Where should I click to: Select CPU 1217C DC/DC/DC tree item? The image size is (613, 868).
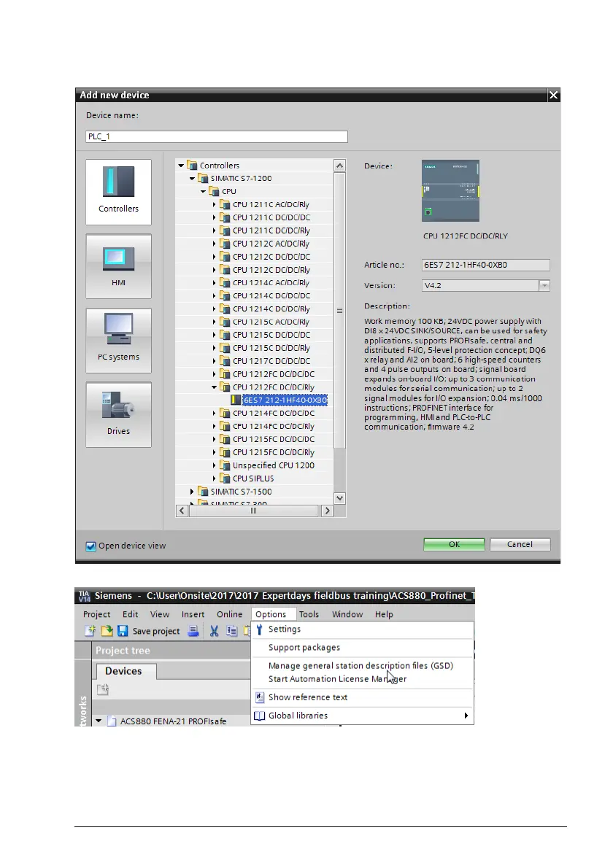pyautogui.click(x=271, y=361)
